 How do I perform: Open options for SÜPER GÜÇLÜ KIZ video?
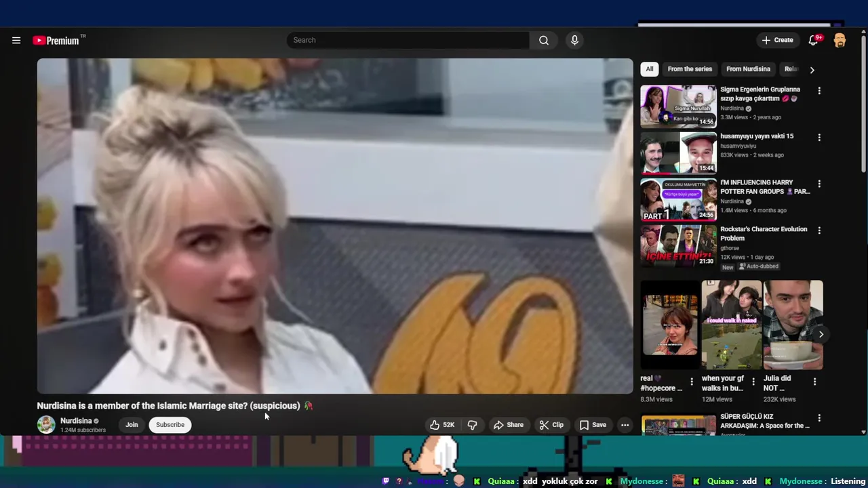pyautogui.click(x=819, y=418)
